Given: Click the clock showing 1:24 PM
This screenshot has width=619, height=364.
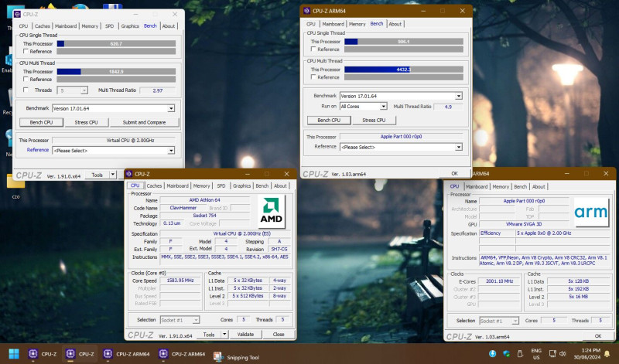Looking at the screenshot, I should click(x=590, y=350).
